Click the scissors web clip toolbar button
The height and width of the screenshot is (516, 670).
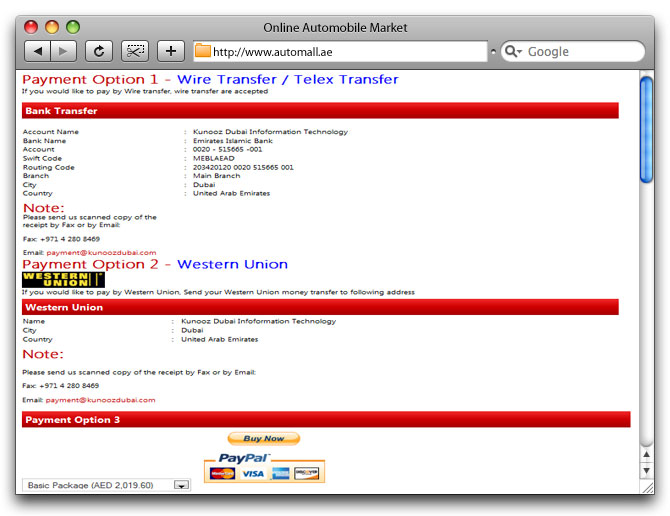click(x=135, y=51)
